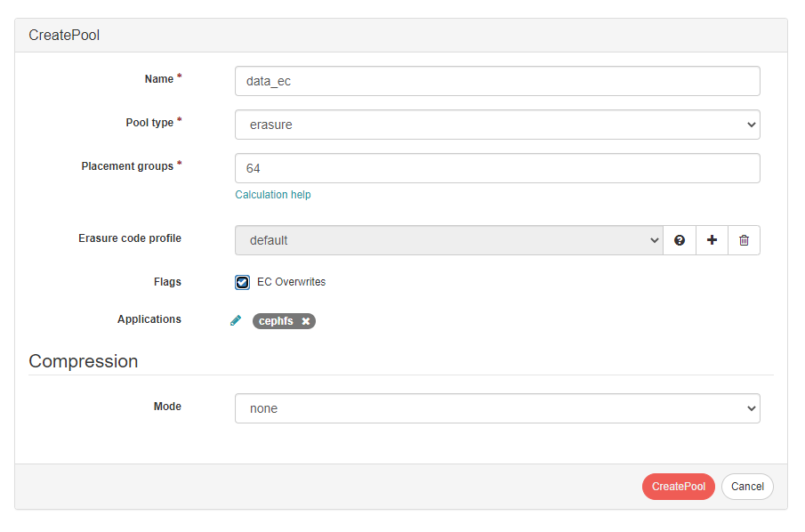The width and height of the screenshot is (805, 532).
Task: Remove the cephfs application tag
Action: (305, 321)
